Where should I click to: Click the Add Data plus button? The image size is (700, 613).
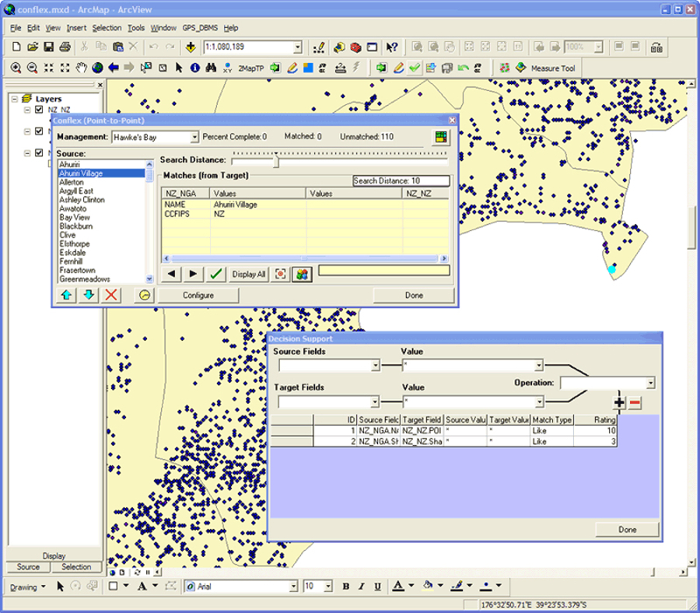coord(191,47)
